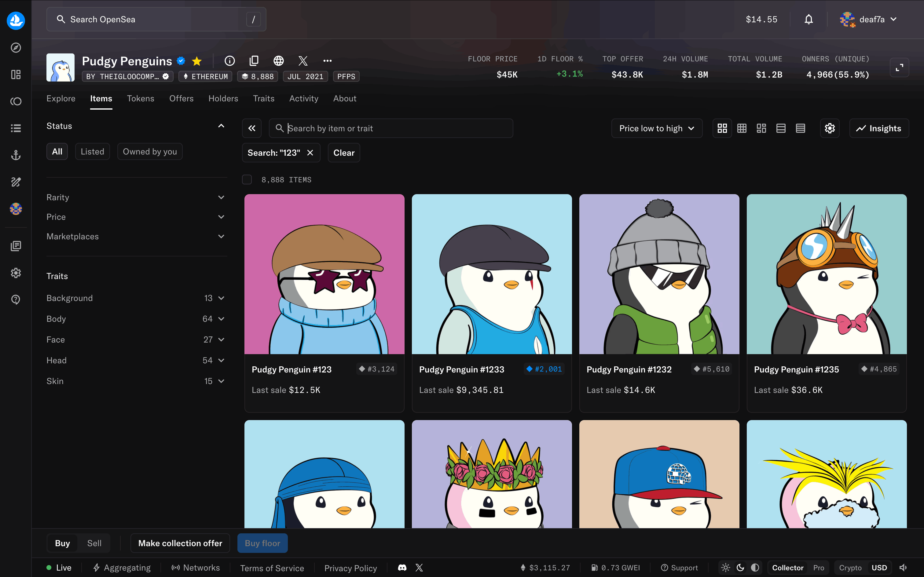Check the select-all items checkbox
Image resolution: width=924 pixels, height=577 pixels.
tap(247, 180)
